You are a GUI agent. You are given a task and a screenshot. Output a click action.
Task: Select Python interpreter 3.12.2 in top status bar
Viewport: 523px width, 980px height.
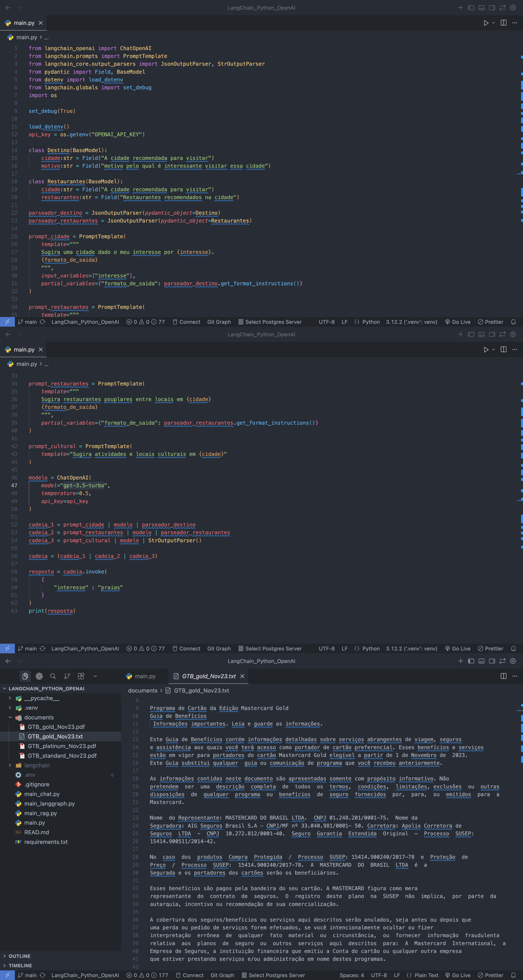pos(411,322)
